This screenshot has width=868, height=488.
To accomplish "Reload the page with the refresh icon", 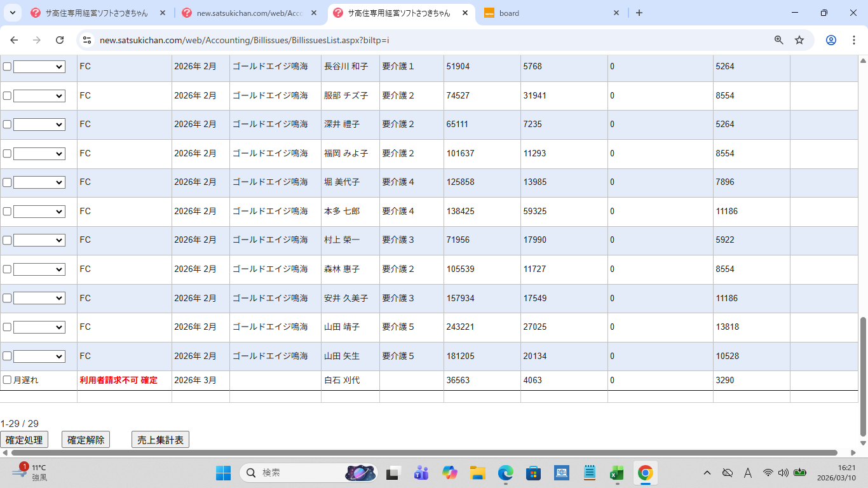I will point(60,40).
